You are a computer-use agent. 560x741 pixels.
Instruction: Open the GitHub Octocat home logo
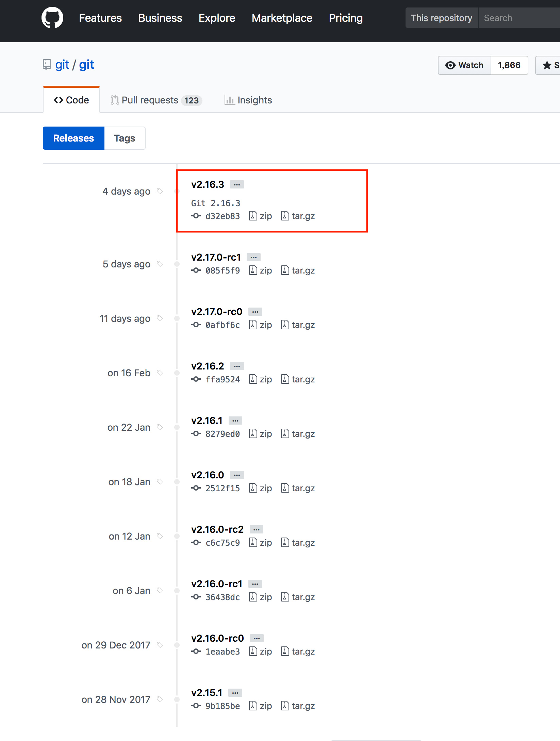[52, 18]
